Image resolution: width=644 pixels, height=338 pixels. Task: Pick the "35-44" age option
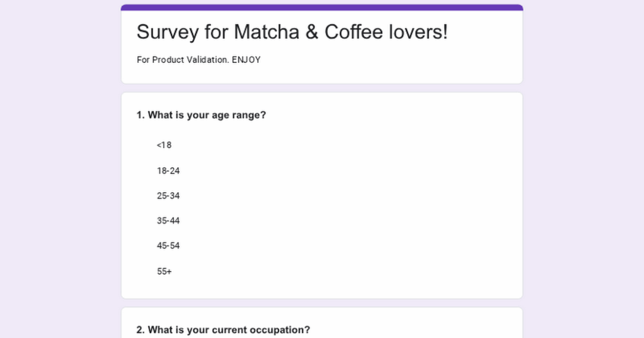tap(168, 221)
